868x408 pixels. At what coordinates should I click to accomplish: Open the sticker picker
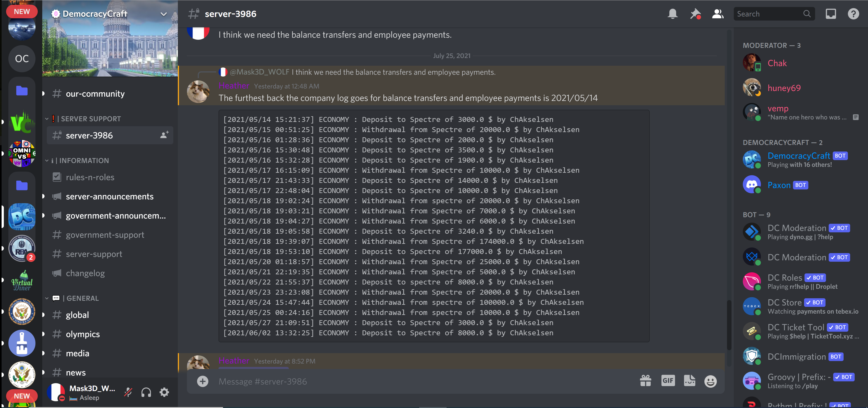pos(689,381)
